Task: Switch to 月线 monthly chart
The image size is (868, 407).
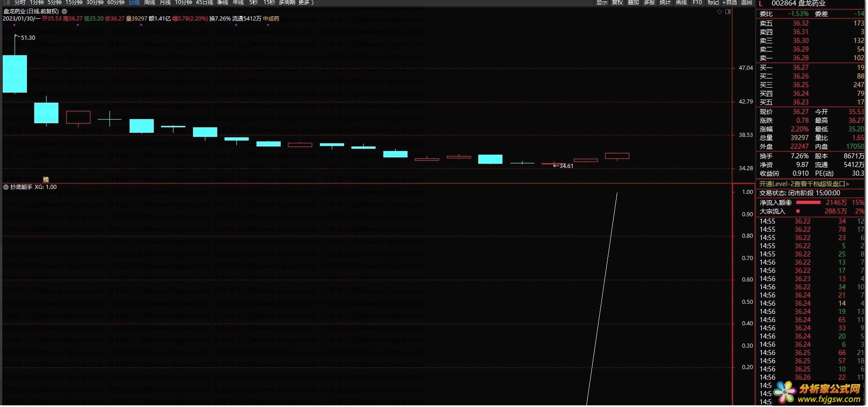Action: coord(165,2)
